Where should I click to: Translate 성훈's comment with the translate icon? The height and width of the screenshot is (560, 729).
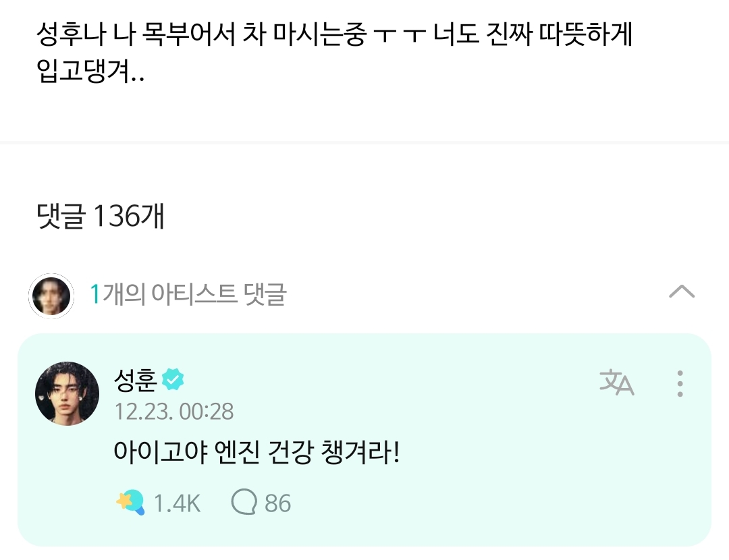point(616,383)
